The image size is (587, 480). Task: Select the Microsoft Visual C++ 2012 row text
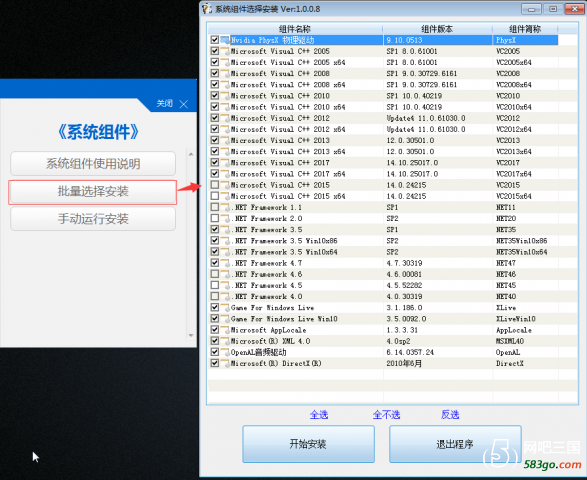(x=280, y=118)
